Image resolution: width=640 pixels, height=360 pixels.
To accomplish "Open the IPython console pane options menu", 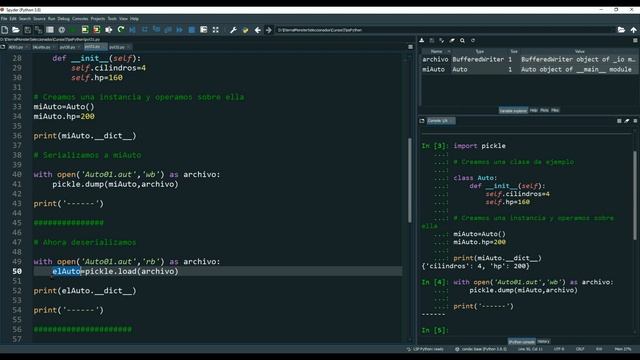I will pyautogui.click(x=635, y=121).
